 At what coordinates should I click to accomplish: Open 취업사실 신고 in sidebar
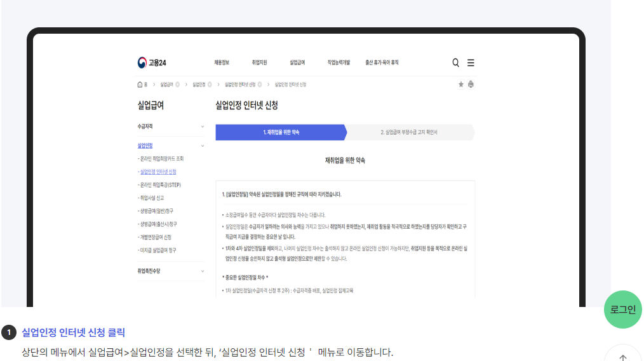click(x=151, y=198)
